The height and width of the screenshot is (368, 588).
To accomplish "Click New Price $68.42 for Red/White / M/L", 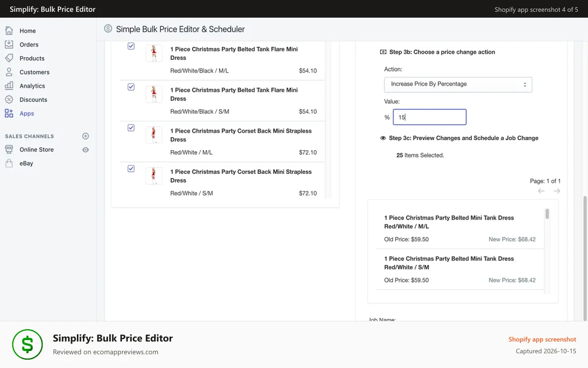I will [512, 239].
